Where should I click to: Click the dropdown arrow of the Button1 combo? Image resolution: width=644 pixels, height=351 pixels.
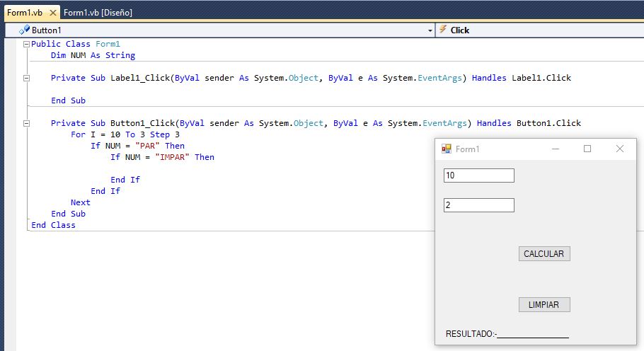point(430,30)
